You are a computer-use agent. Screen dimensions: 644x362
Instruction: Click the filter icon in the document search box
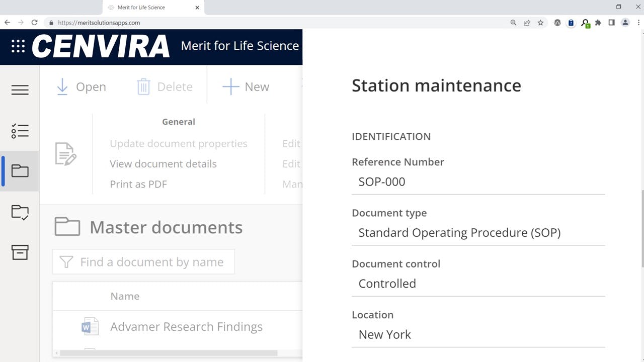pos(66,261)
